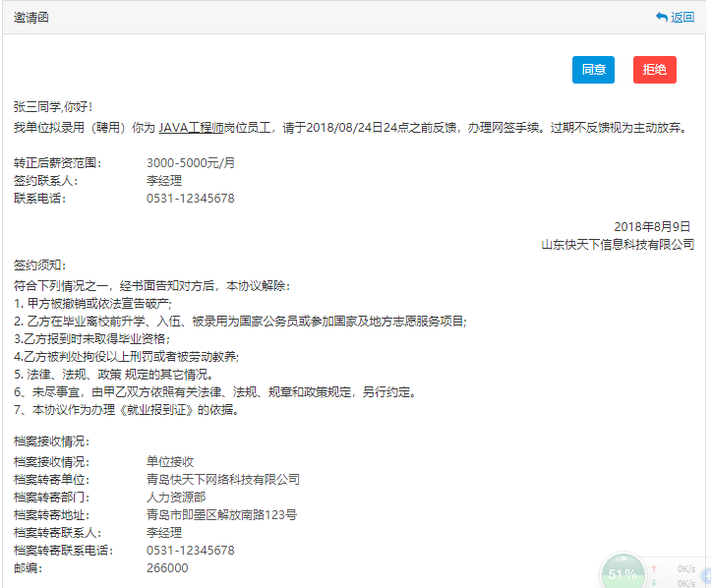Click the postal code 266000
Screen dimensions: 711x588
[x=167, y=568]
